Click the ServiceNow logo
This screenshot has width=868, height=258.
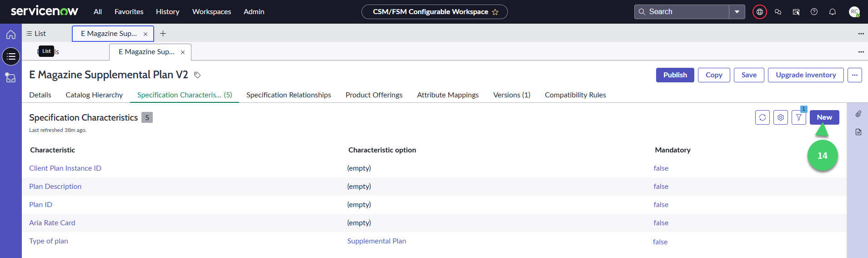click(45, 11)
